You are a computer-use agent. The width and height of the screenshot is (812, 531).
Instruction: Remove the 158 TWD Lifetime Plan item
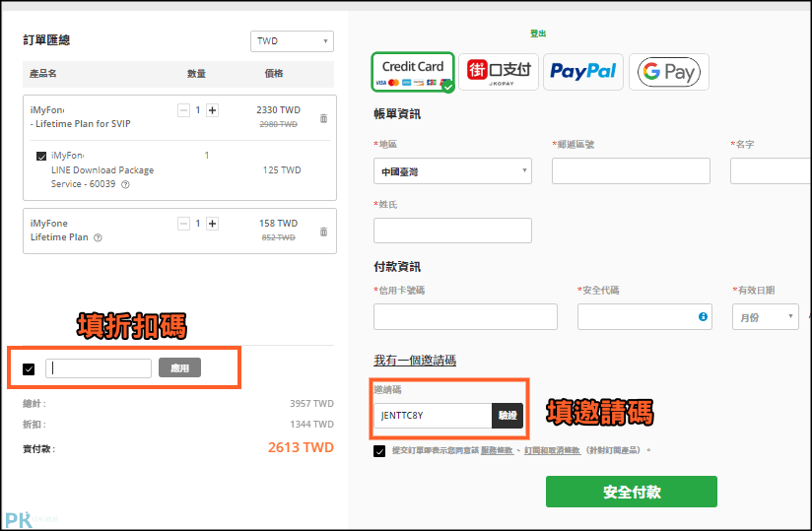[323, 232]
